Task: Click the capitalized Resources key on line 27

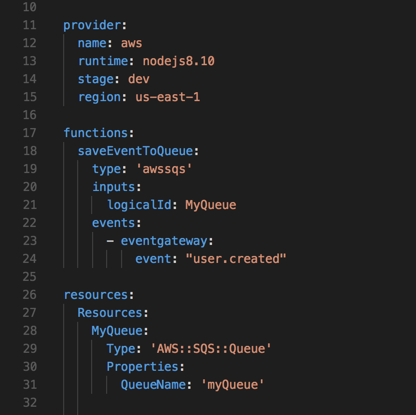Action: (x=110, y=313)
